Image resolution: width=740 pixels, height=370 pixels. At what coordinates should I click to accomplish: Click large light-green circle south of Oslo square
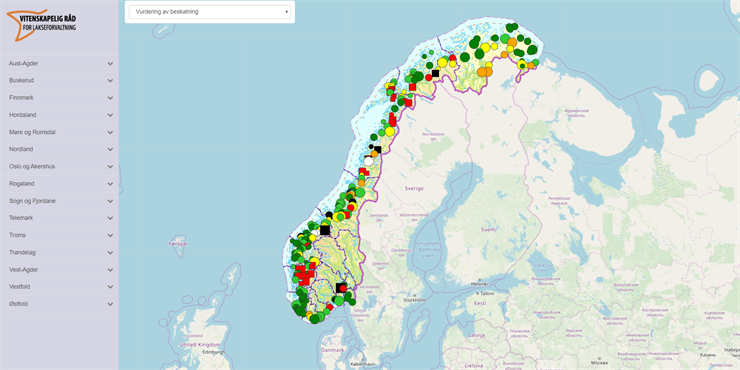tap(339, 301)
